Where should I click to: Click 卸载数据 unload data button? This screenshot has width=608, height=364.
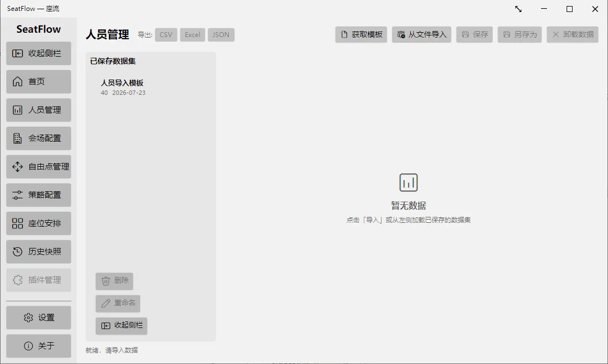[x=573, y=34]
